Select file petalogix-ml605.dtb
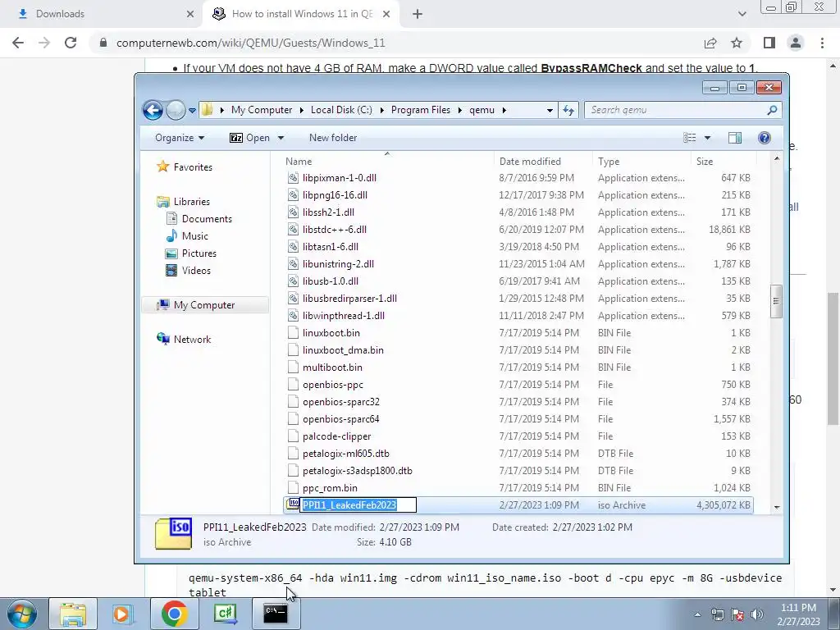This screenshot has width=840, height=630. tap(346, 453)
